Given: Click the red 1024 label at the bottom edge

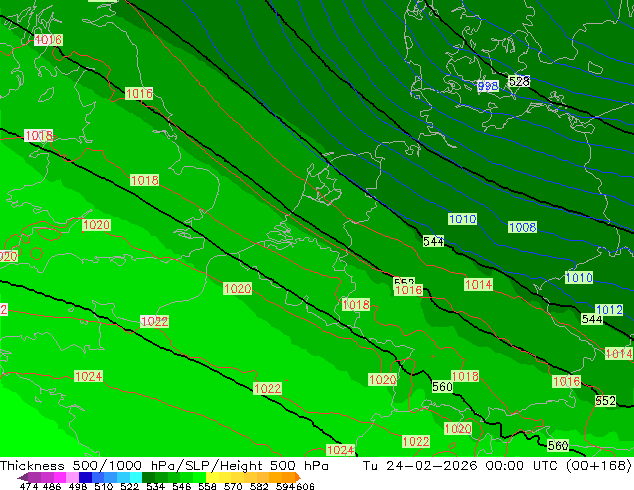Looking at the screenshot, I should [340, 450].
